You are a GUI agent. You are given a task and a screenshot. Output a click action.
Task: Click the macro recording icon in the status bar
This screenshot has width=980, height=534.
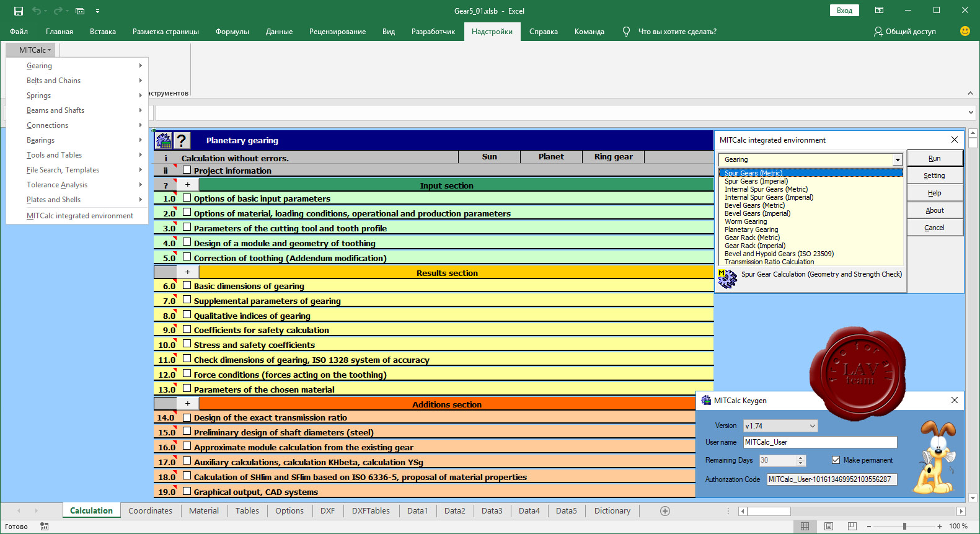45,526
